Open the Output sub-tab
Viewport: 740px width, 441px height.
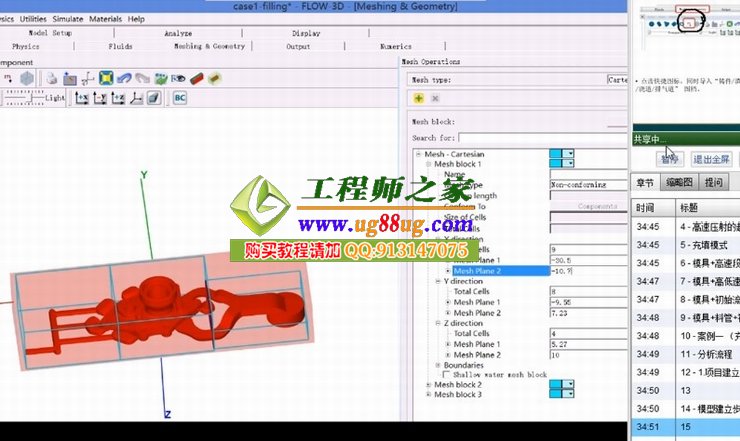(x=298, y=46)
